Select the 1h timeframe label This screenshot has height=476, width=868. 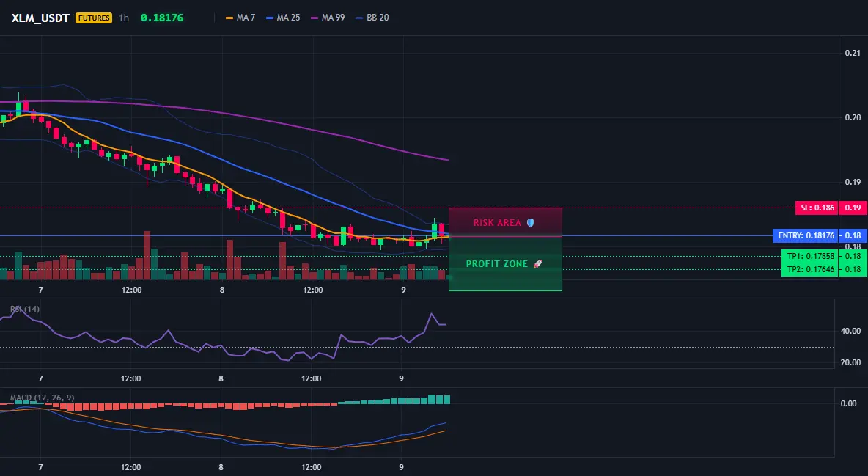point(124,18)
